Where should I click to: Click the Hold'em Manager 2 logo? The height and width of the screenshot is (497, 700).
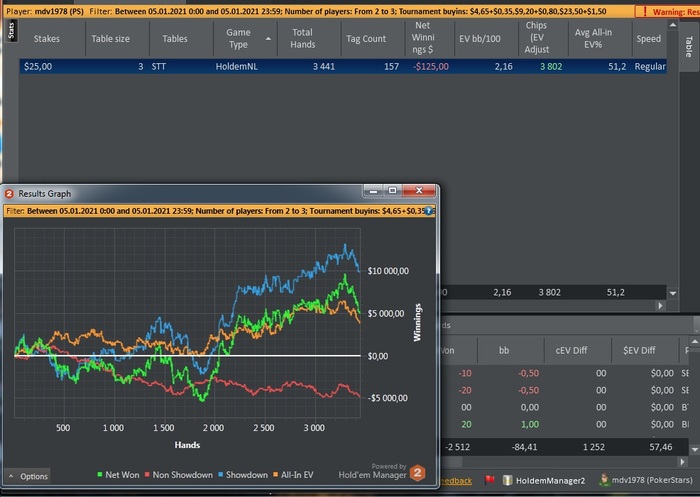click(417, 473)
